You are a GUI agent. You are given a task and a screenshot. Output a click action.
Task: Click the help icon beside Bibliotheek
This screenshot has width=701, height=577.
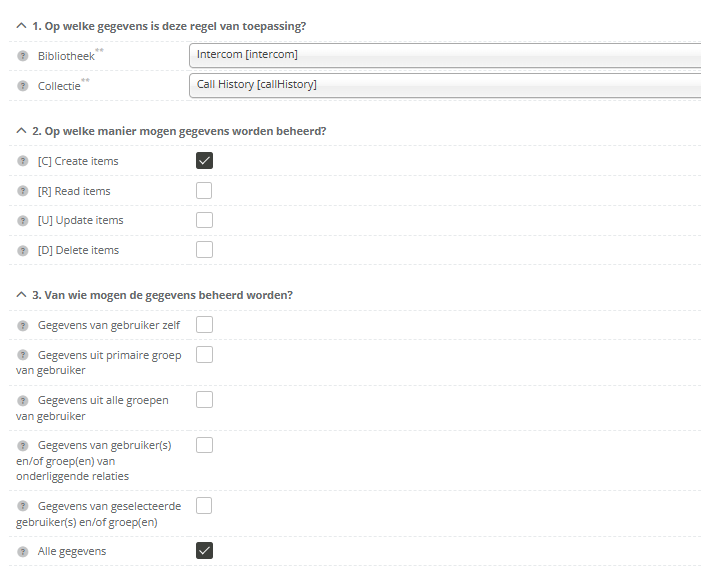[23, 56]
